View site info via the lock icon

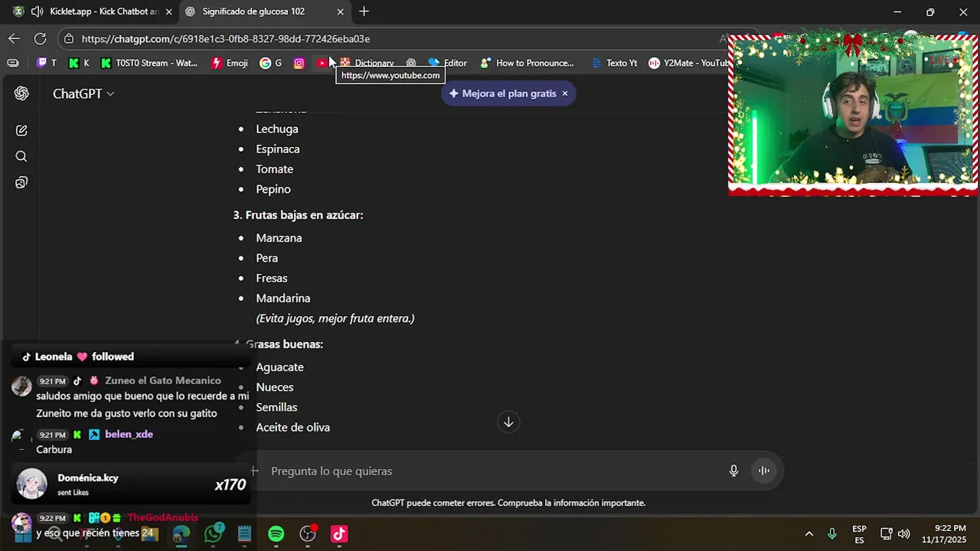(69, 38)
